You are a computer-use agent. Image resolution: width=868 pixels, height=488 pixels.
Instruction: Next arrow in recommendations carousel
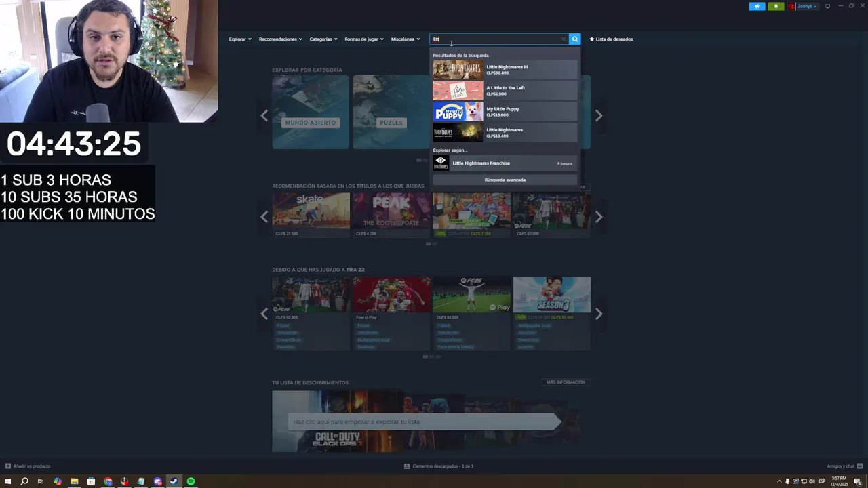tap(599, 217)
